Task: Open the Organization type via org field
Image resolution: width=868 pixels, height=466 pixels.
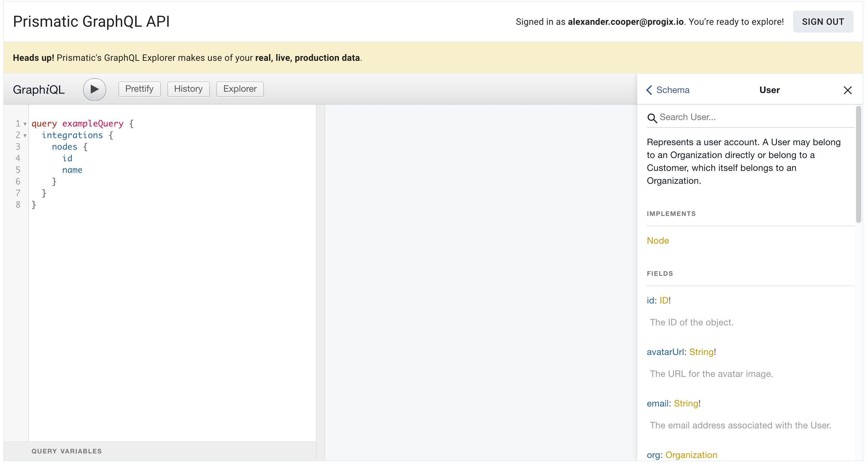Action: click(691, 454)
